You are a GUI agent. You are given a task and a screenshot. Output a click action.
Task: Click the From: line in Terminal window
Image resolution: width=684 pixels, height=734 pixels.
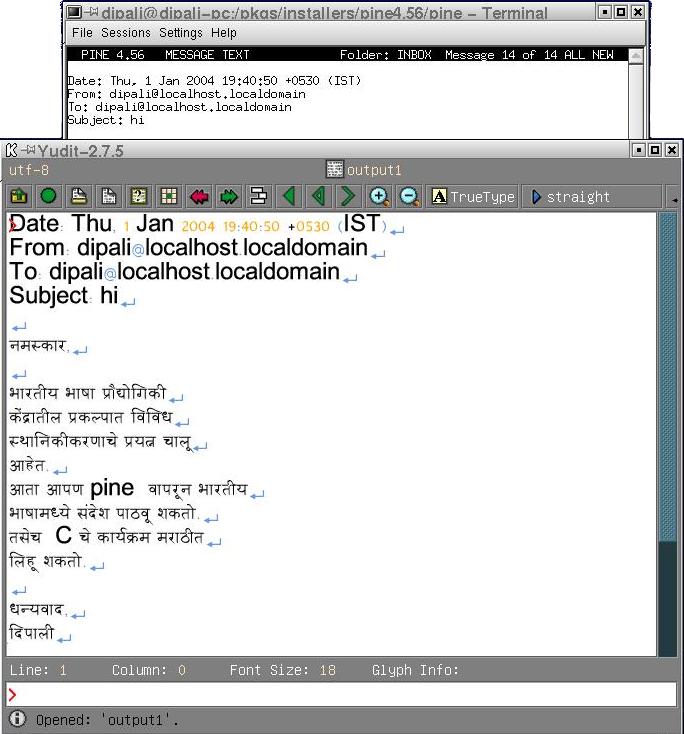(187, 94)
